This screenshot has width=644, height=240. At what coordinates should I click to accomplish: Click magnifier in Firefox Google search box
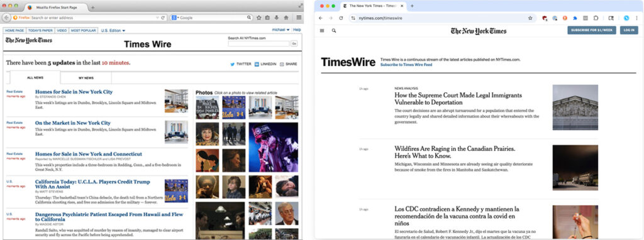click(x=249, y=18)
